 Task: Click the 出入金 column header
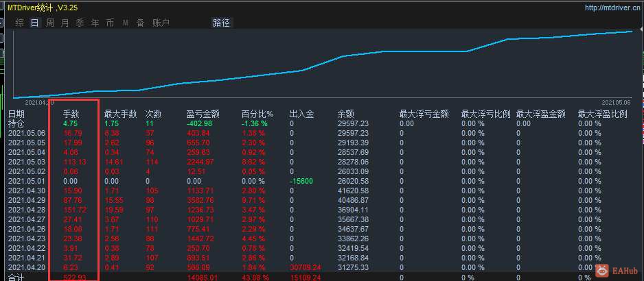(x=301, y=114)
